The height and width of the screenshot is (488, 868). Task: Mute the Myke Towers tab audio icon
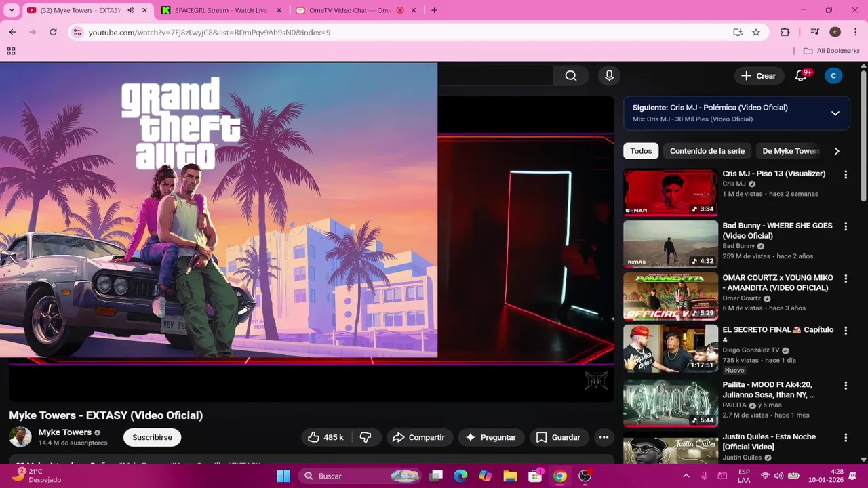tap(131, 10)
